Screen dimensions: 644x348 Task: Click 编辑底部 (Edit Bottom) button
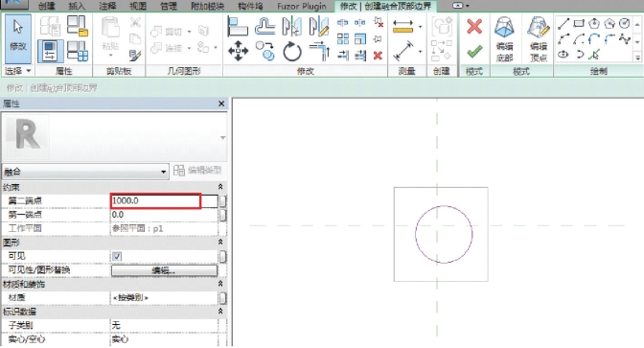(504, 39)
